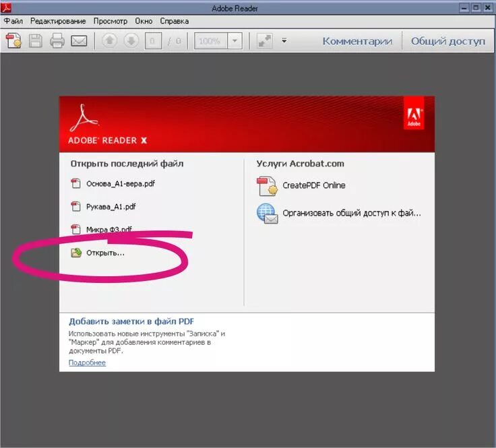This screenshot has height=448, width=496.
Task: Click the Email envelope toolbar icon
Action: pyautogui.click(x=79, y=41)
